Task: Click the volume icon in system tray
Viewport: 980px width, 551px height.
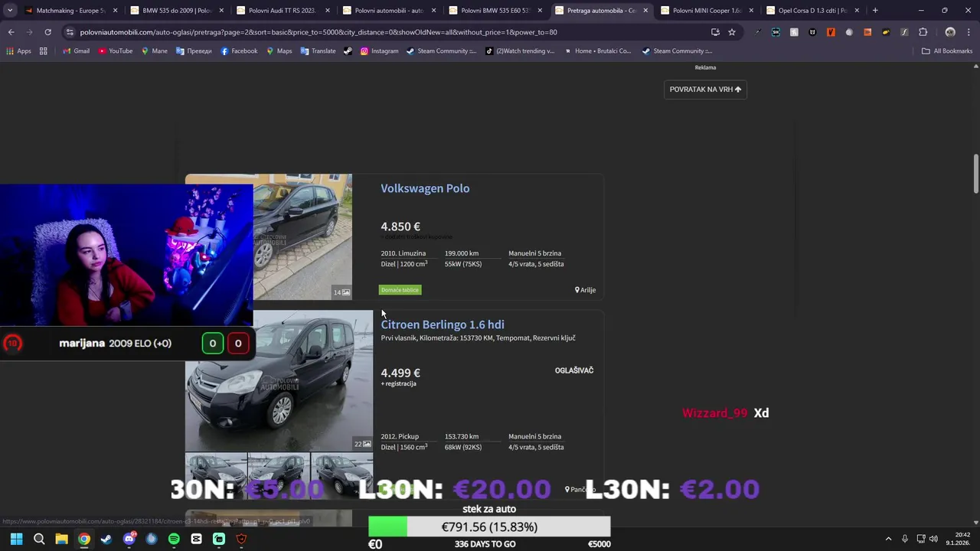Action: (x=933, y=539)
